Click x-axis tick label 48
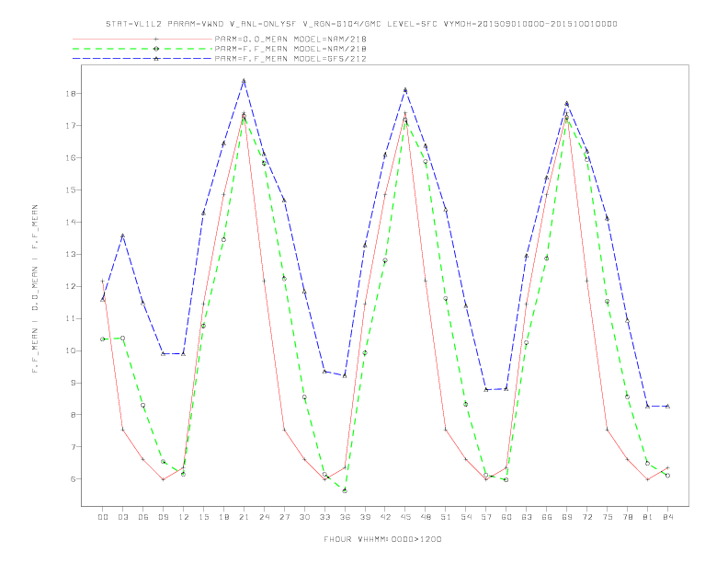Screen dimensions: 728x563 click(426, 517)
